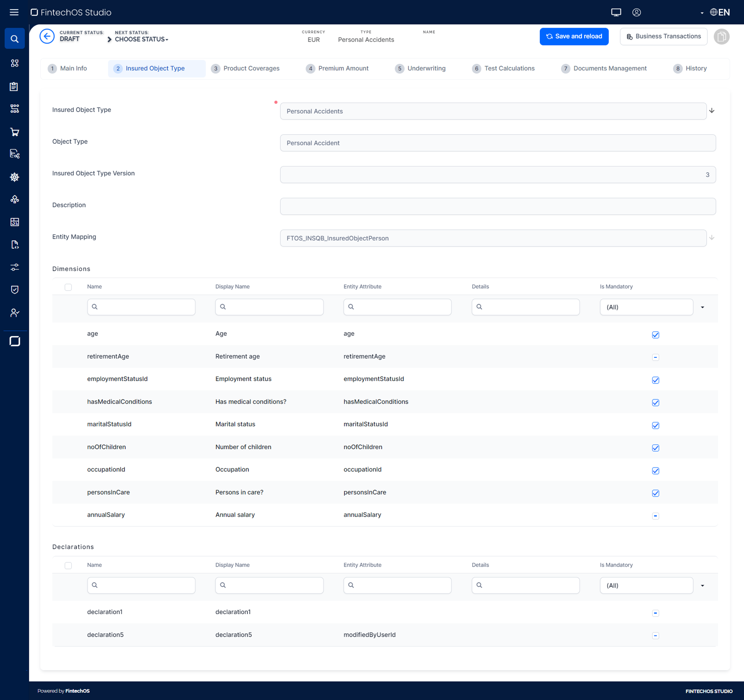Click the Description input field
Screen dimensions: 744x700
[498, 206]
